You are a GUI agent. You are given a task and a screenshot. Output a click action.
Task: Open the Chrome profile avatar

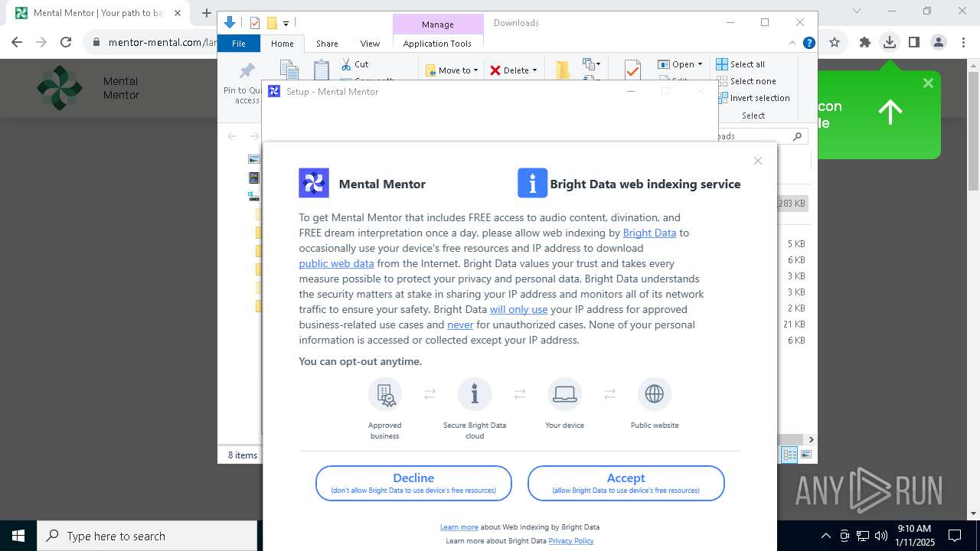(x=938, y=43)
